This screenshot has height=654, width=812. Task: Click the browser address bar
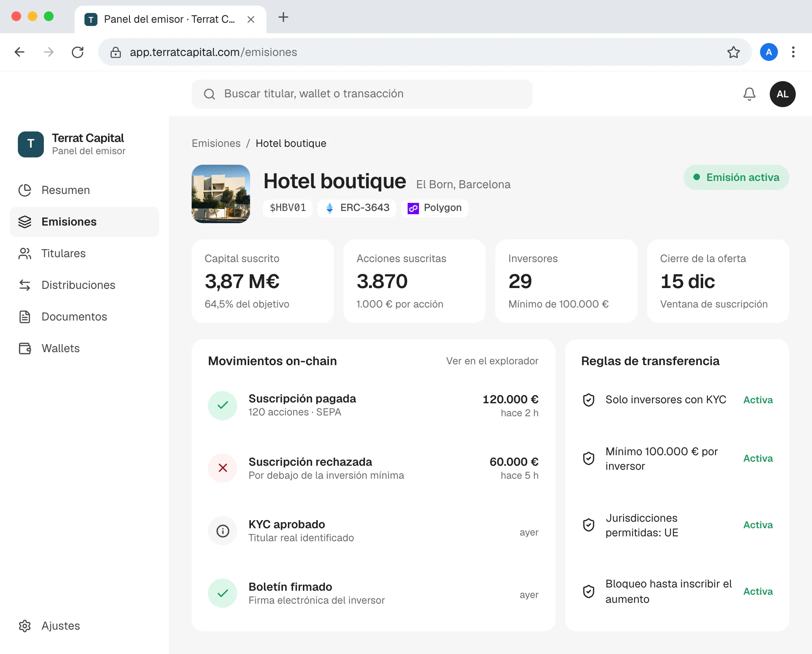(x=425, y=52)
